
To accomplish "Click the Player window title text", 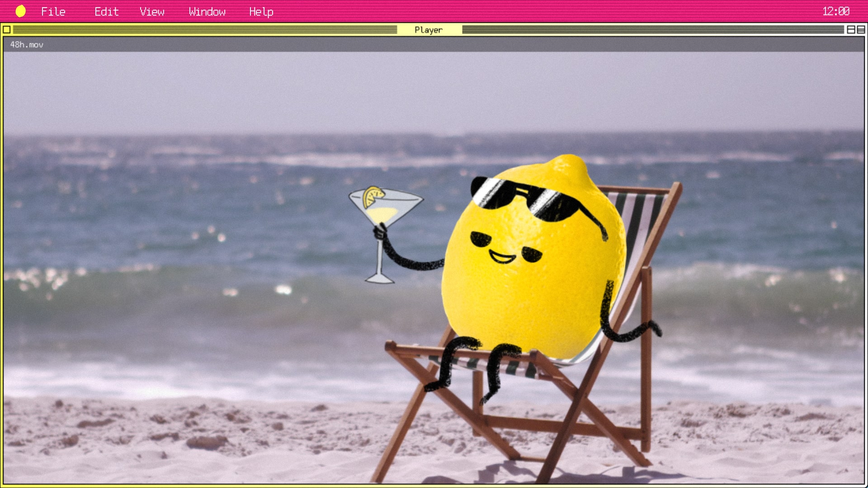I will click(x=428, y=30).
